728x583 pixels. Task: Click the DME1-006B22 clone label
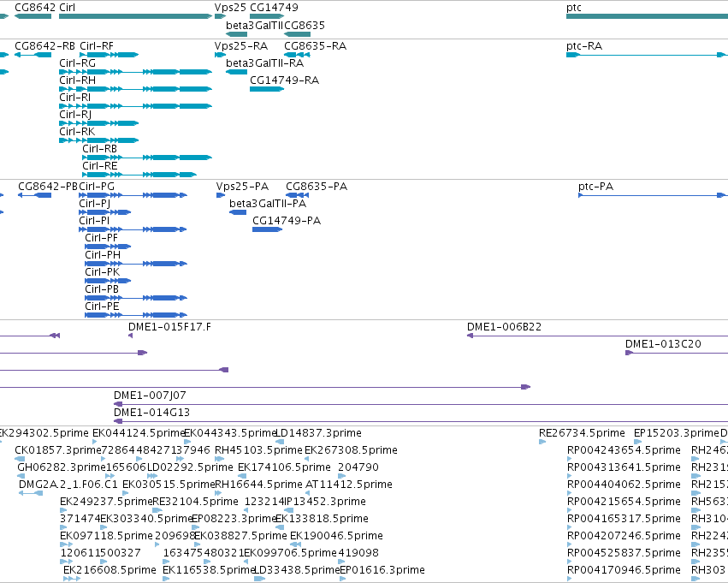[x=504, y=327]
